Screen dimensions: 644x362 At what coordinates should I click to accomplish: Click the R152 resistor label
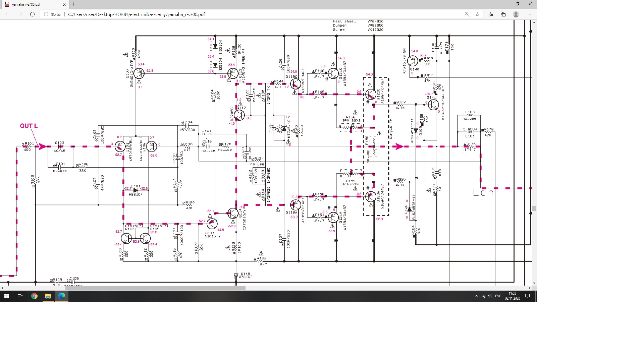click(x=401, y=102)
